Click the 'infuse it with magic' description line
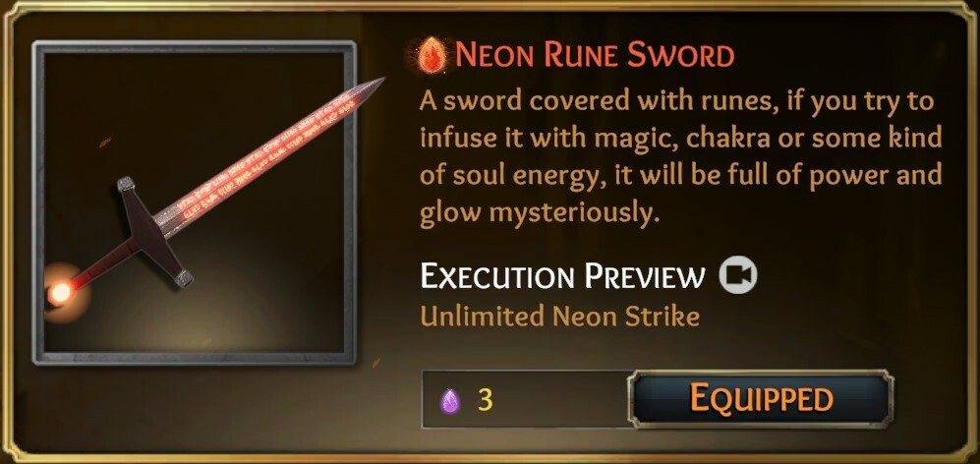 pos(680,139)
